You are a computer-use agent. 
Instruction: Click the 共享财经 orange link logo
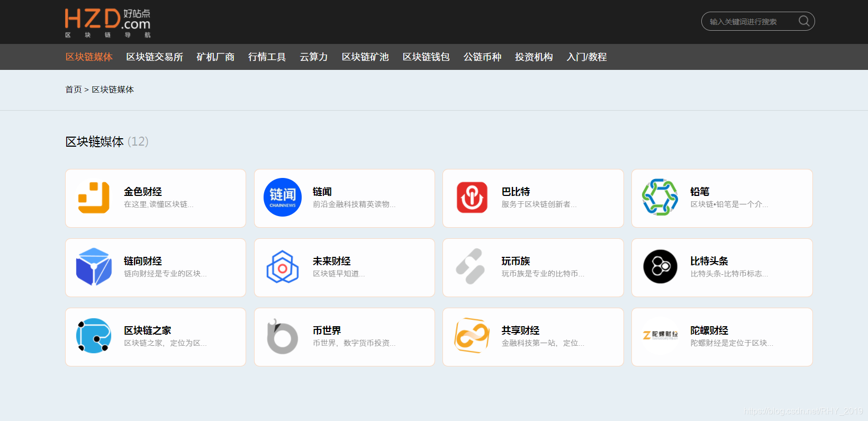point(472,336)
